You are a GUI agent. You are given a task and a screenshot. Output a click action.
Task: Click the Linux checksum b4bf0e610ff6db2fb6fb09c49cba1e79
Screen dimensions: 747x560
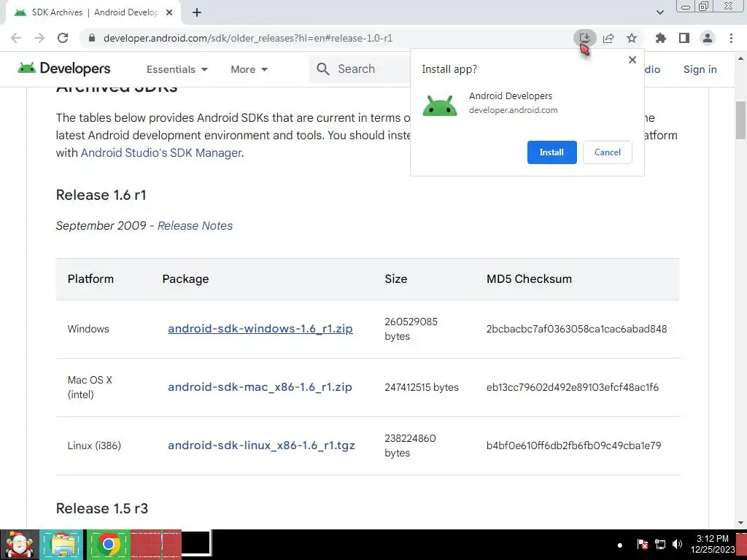[x=573, y=446]
